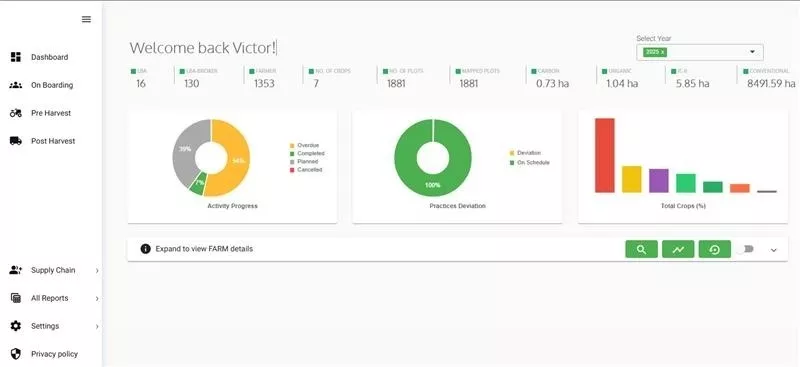This screenshot has width=800, height=367.
Task: Click the orange bar in Total Crops
Action: (740, 188)
